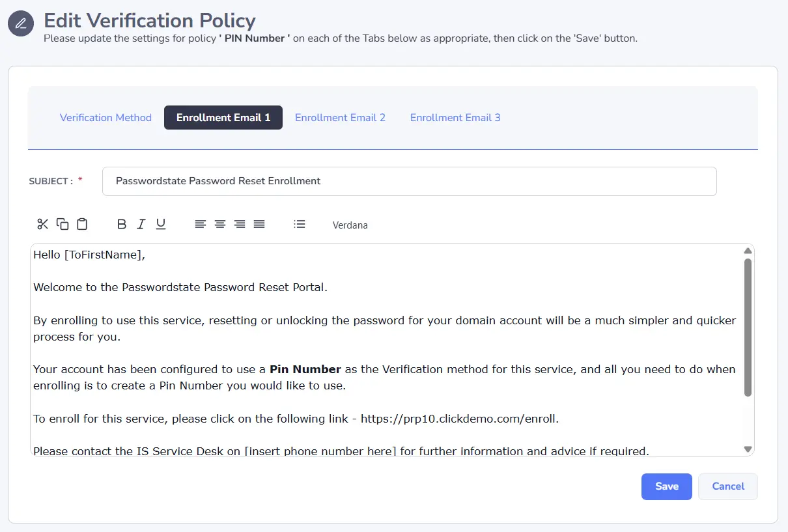This screenshot has height=532, width=788.
Task: Click the Copy icon in editor toolbar
Action: (63, 224)
